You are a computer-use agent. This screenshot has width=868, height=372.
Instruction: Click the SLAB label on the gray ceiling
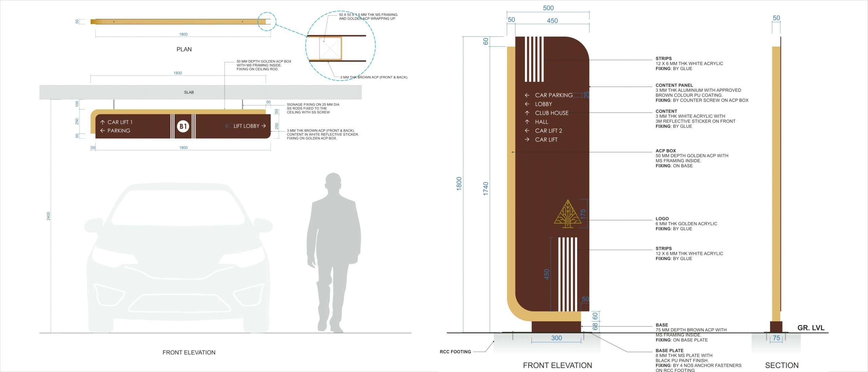189,92
